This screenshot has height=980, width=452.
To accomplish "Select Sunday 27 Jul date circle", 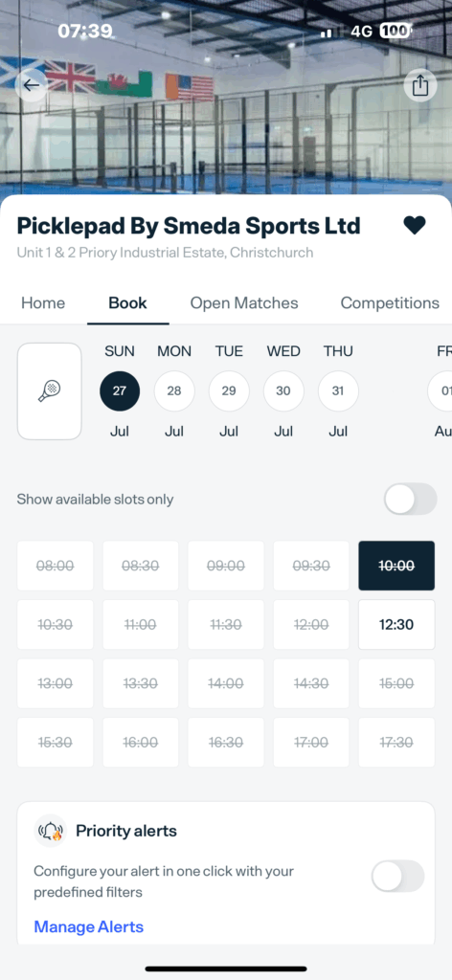I will pyautogui.click(x=120, y=390).
